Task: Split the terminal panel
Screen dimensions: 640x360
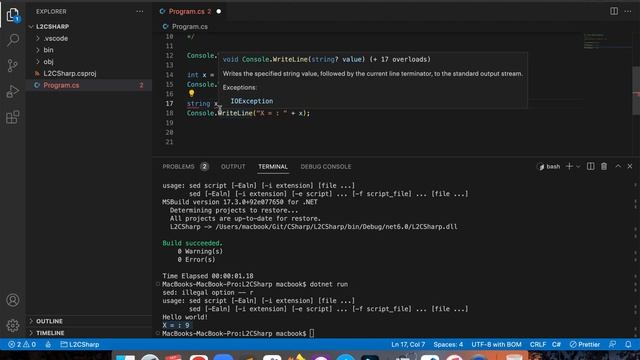Action: point(591,166)
